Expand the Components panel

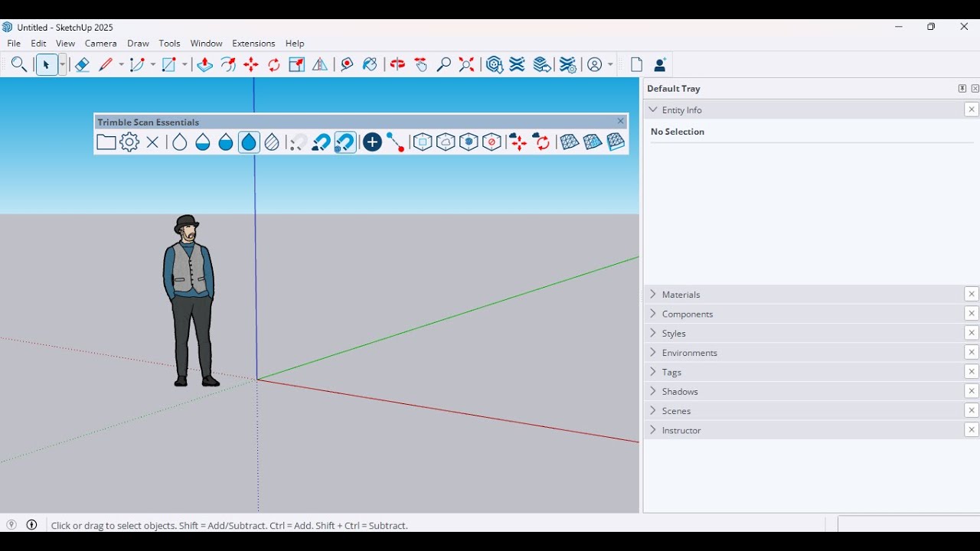coord(803,314)
